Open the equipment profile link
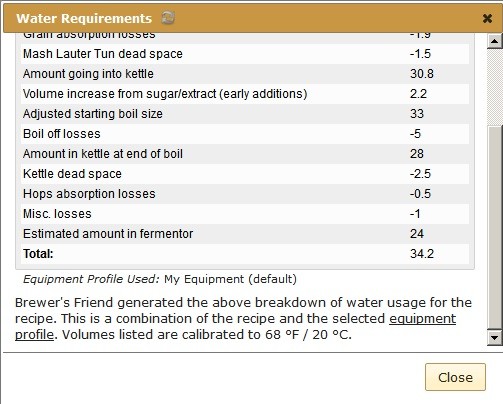 coord(422,319)
